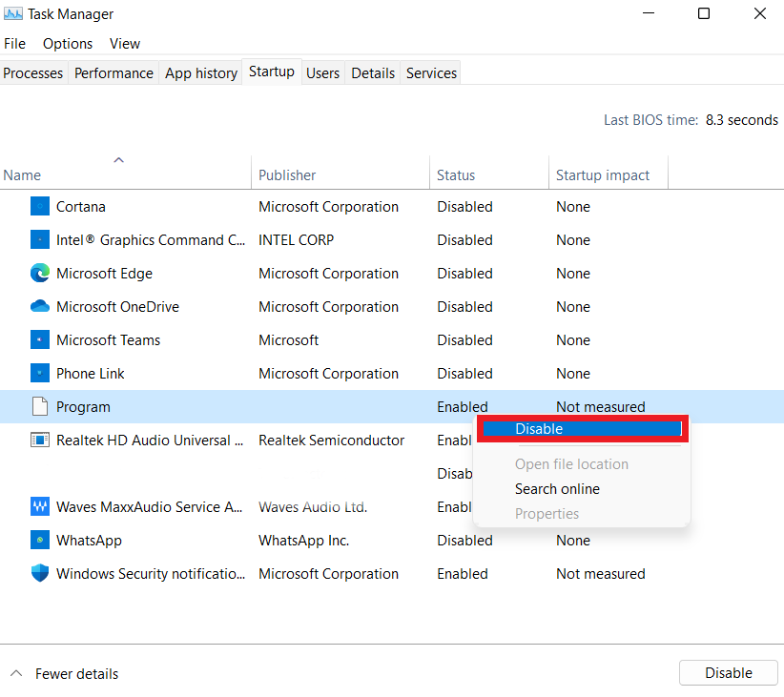Minimize the Task Manager window
The height and width of the screenshot is (697, 784).
649,13
